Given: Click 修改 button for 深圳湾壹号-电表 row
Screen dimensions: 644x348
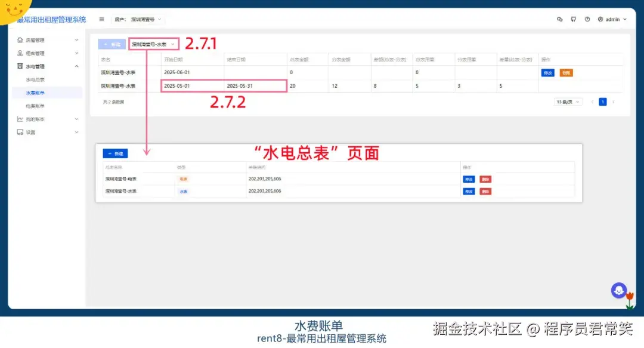Looking at the screenshot, I should (469, 179).
